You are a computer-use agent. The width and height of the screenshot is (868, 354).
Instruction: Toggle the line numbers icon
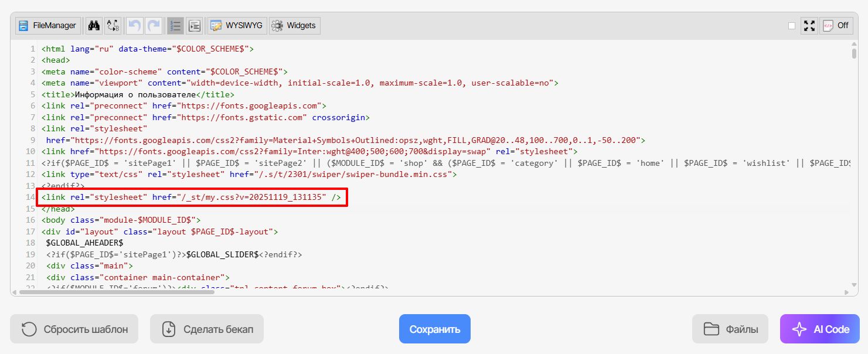click(x=175, y=26)
